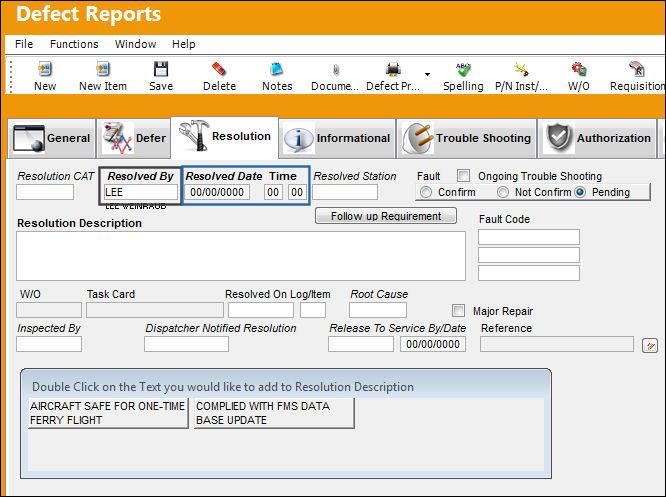Screen dimensions: 666x497
Task: Click the Root Cause field
Action: (378, 310)
